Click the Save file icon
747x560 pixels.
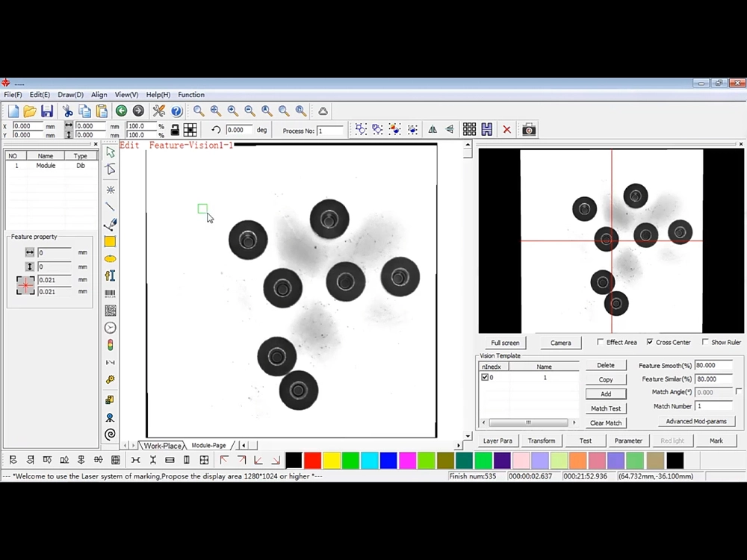[x=47, y=111]
